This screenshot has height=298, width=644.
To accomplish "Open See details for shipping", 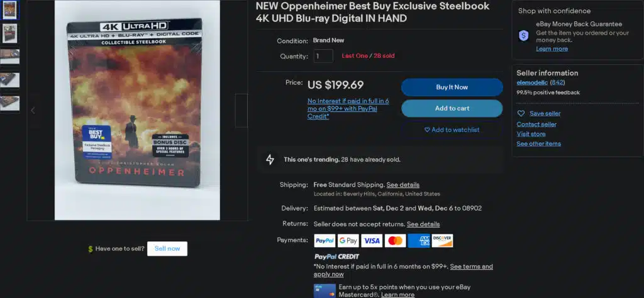I will 403,185.
